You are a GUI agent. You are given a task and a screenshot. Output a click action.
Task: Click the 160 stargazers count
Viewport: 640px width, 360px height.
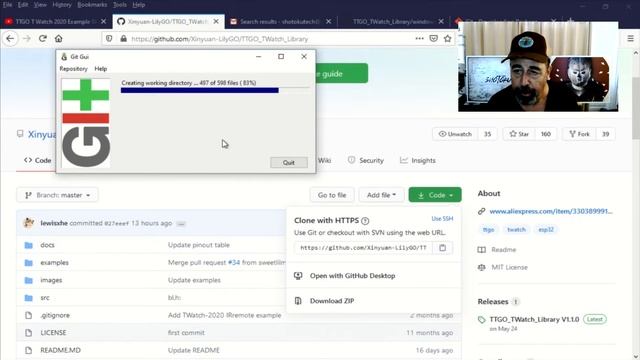coord(546,134)
